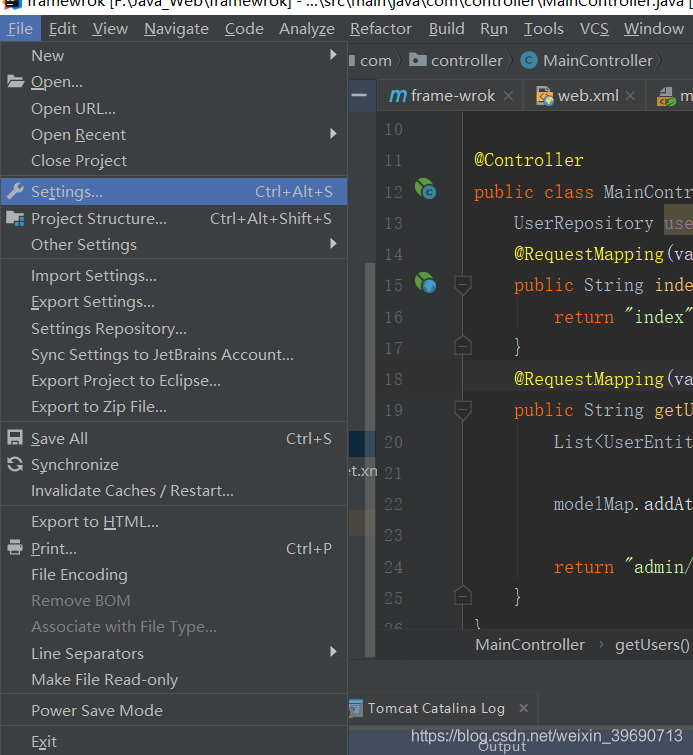
Task: Click the Open folder icon
Action: (x=15, y=81)
